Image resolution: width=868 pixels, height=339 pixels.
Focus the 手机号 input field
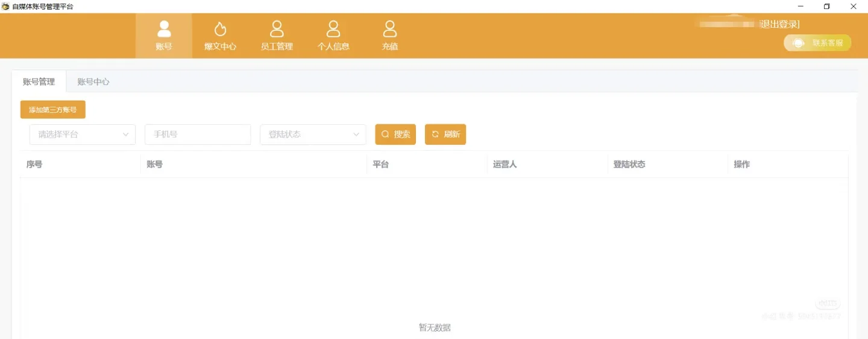[x=198, y=135]
